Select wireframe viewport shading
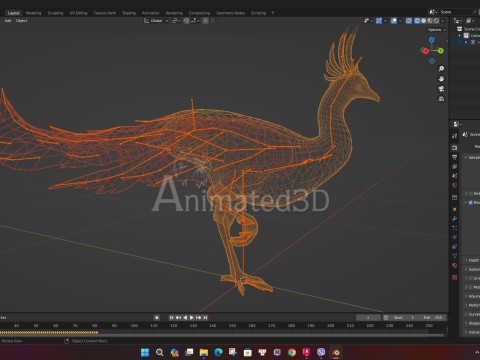Viewport: 480px width, 360px height. (x=417, y=21)
